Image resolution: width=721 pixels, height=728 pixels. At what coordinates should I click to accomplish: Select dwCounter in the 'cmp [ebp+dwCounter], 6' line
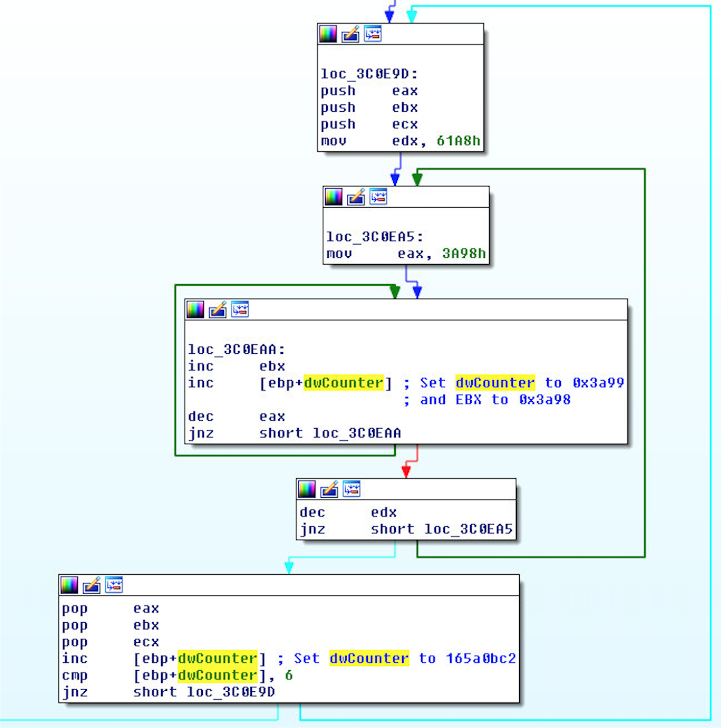tap(217, 675)
